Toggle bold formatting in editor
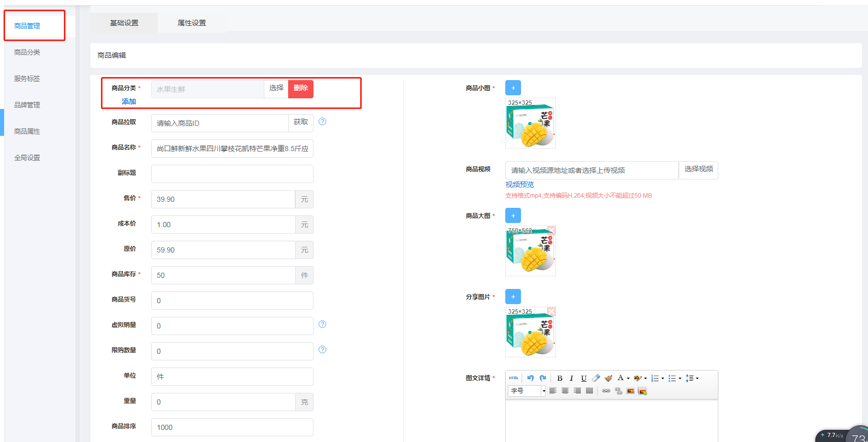The width and height of the screenshot is (868, 442). [560, 378]
